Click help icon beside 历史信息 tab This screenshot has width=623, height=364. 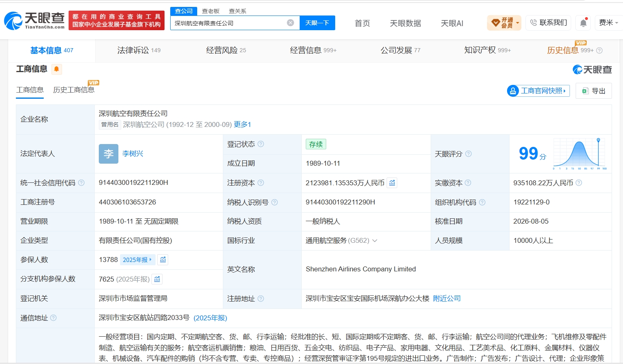point(599,51)
